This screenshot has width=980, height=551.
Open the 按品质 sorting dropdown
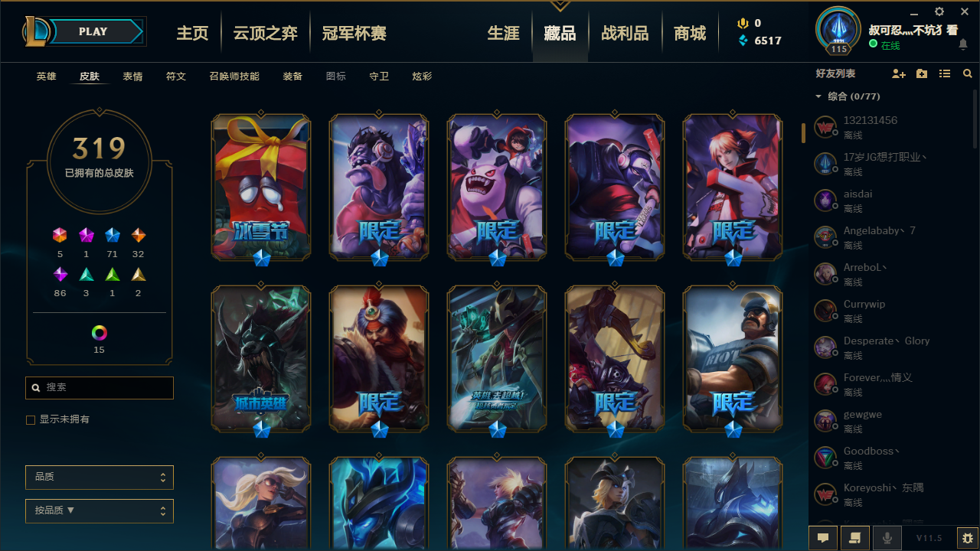point(100,510)
